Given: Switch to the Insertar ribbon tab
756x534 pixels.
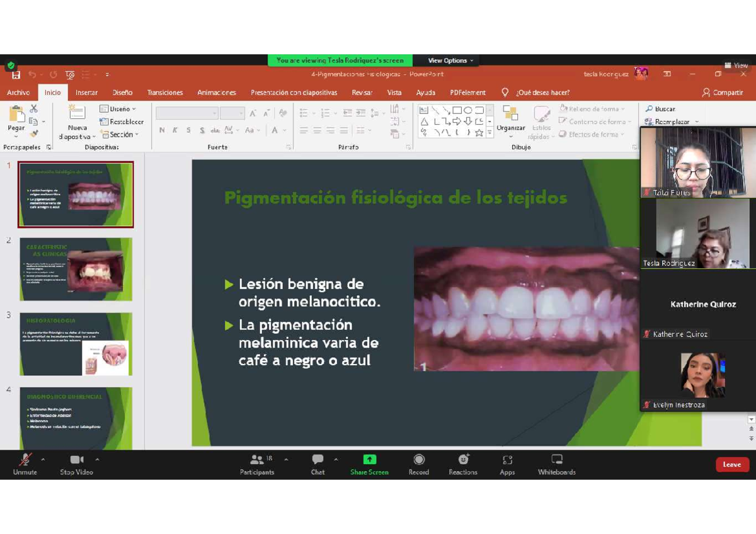Looking at the screenshot, I should [x=86, y=92].
